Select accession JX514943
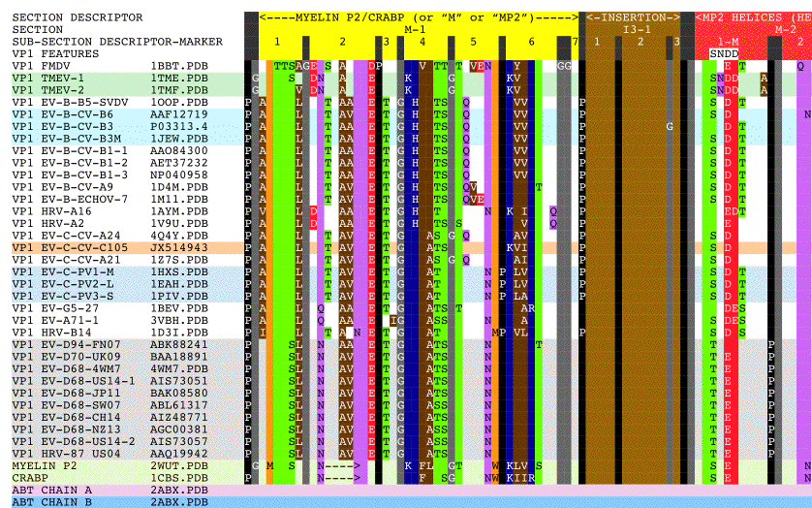The width and height of the screenshot is (812, 508). [x=179, y=247]
